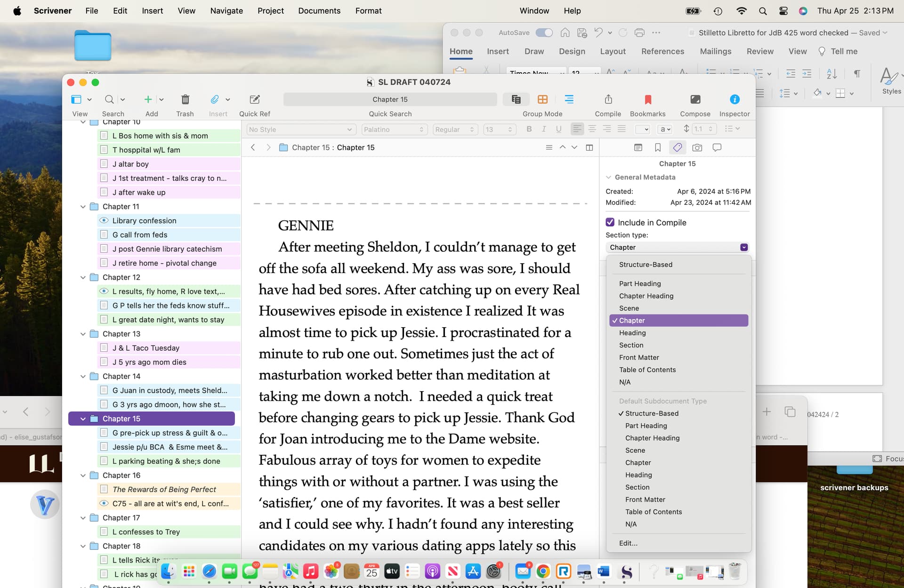This screenshot has height=588, width=904.
Task: Switch to Layout tab in Word
Action: click(613, 51)
